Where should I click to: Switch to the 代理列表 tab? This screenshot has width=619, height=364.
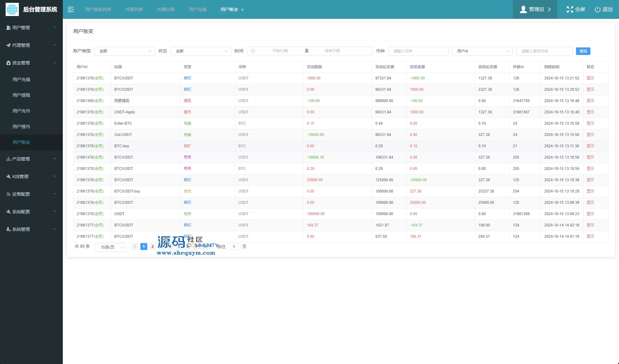tap(134, 9)
